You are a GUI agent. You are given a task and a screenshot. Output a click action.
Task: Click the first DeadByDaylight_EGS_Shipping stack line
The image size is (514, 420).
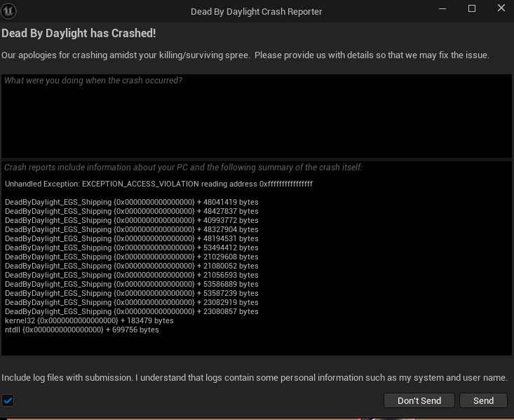click(132, 203)
